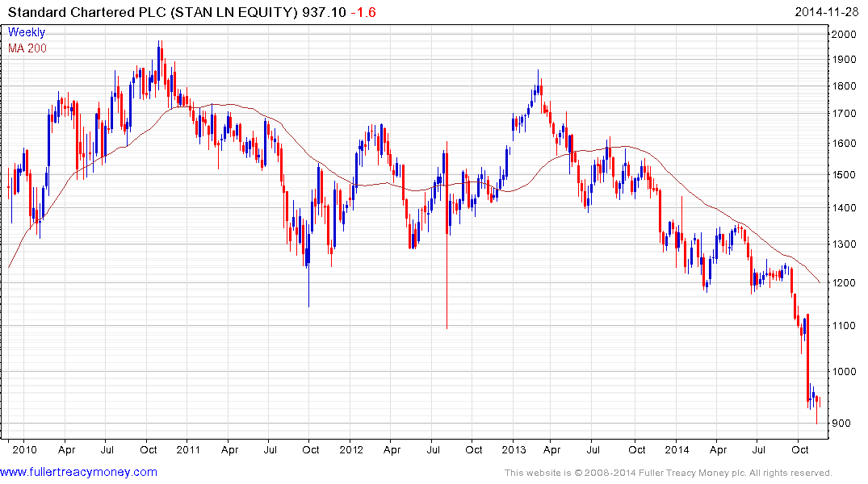Click the 2014 year label on time axis
The width and height of the screenshot is (868, 484).
pos(677,449)
